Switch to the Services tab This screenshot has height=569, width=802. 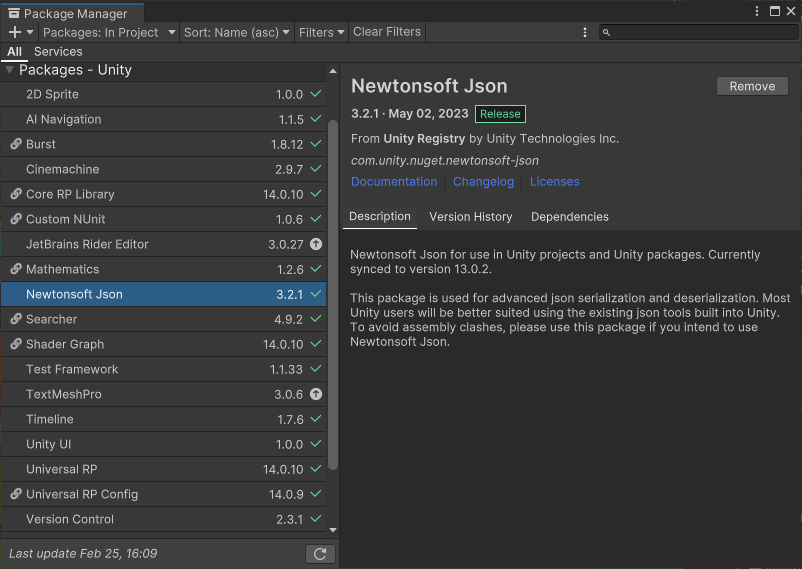click(58, 52)
